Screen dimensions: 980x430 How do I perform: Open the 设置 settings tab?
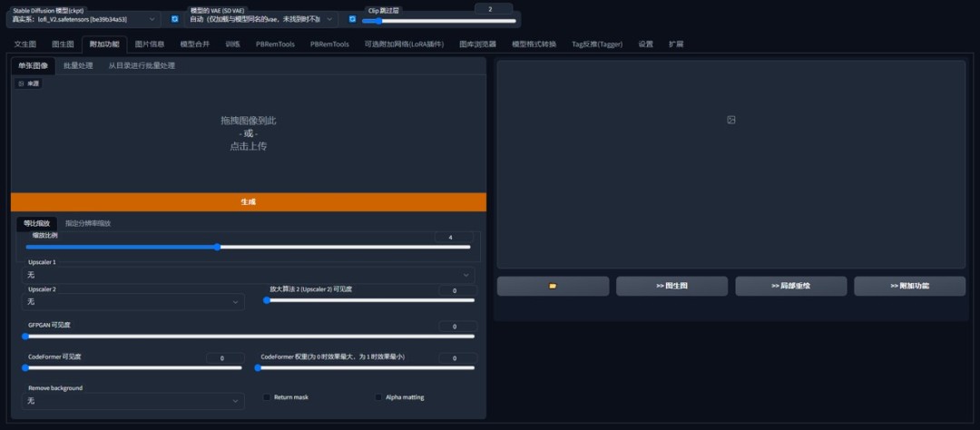pos(646,44)
